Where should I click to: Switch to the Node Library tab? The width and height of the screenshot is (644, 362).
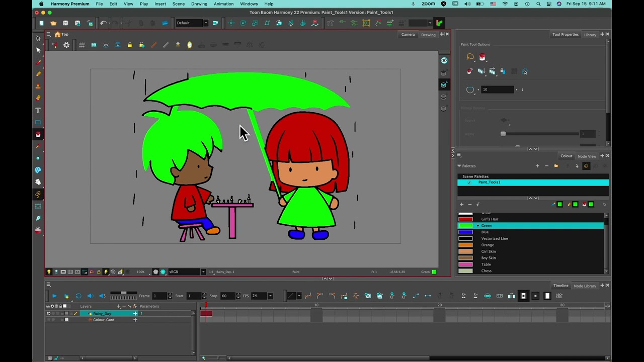click(585, 286)
